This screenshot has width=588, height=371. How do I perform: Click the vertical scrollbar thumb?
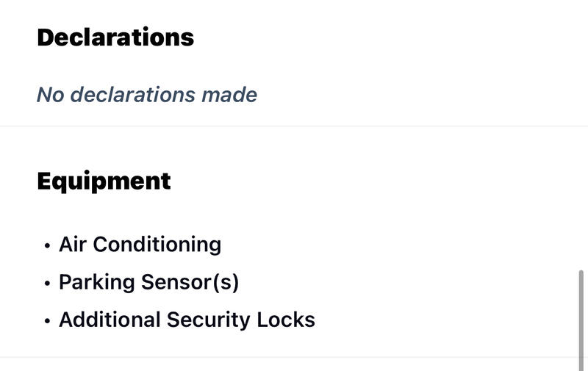[x=581, y=320]
